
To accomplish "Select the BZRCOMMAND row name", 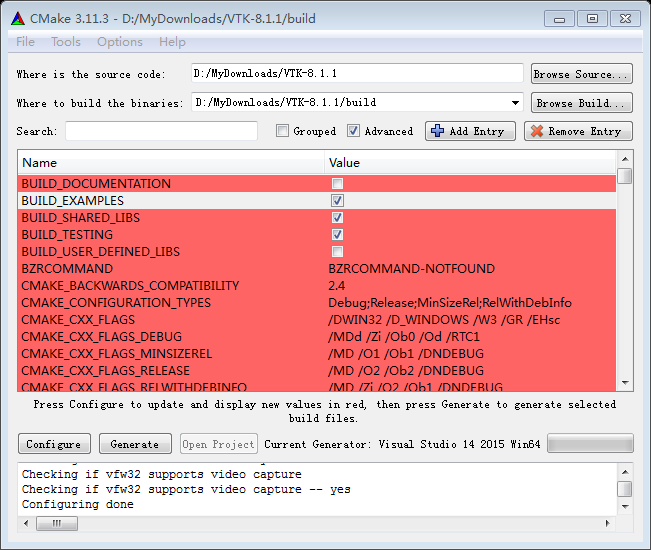I will (x=67, y=269).
